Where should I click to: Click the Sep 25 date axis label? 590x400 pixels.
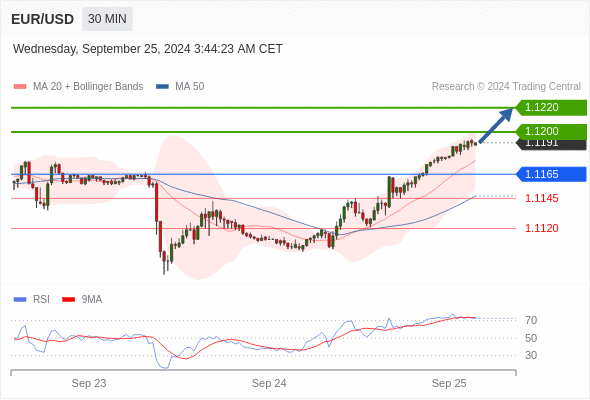[449, 383]
